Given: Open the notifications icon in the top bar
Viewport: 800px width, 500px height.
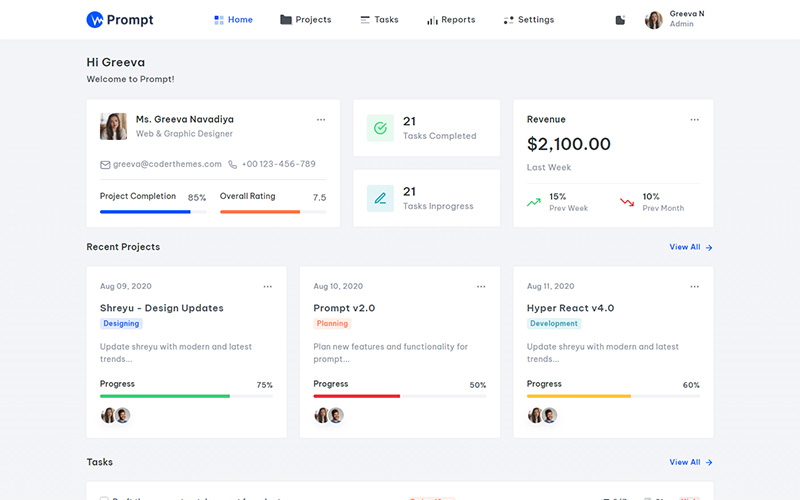Looking at the screenshot, I should point(620,20).
